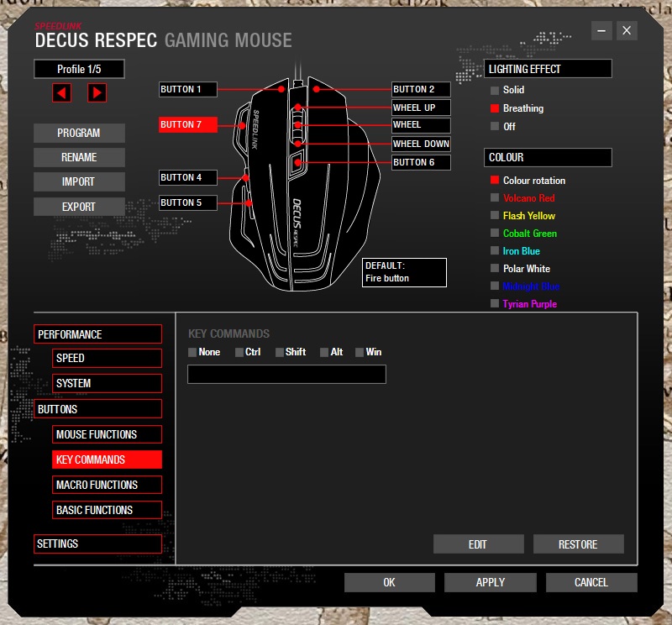
Task: Select the BUTTON 5 label
Action: click(x=187, y=202)
